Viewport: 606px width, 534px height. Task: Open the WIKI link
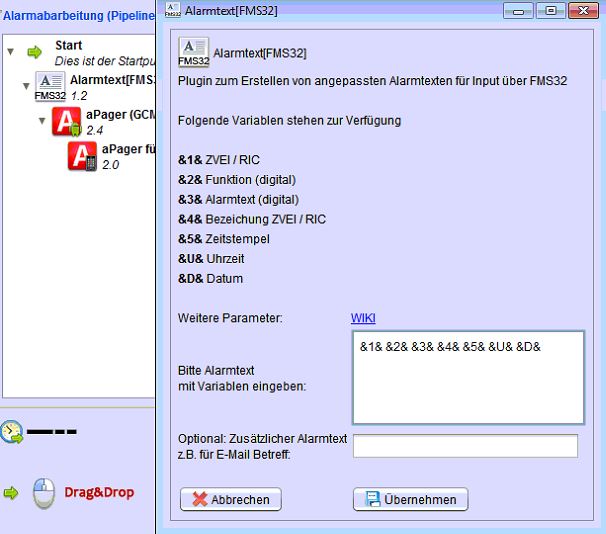point(362,318)
